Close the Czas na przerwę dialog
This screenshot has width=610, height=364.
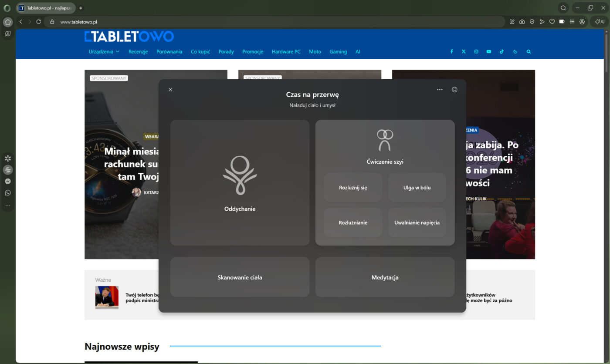pyautogui.click(x=170, y=90)
